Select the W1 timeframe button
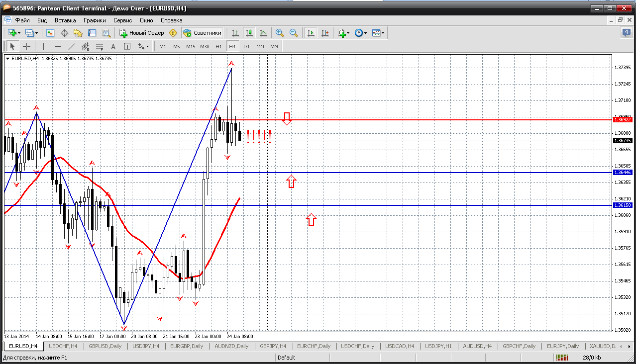The image size is (636, 364). (x=261, y=46)
